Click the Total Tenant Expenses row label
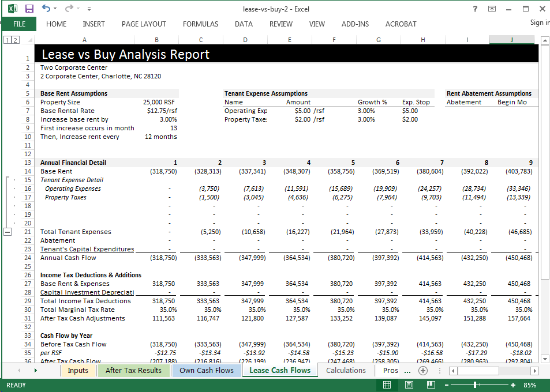550x392 pixels. [x=76, y=232]
